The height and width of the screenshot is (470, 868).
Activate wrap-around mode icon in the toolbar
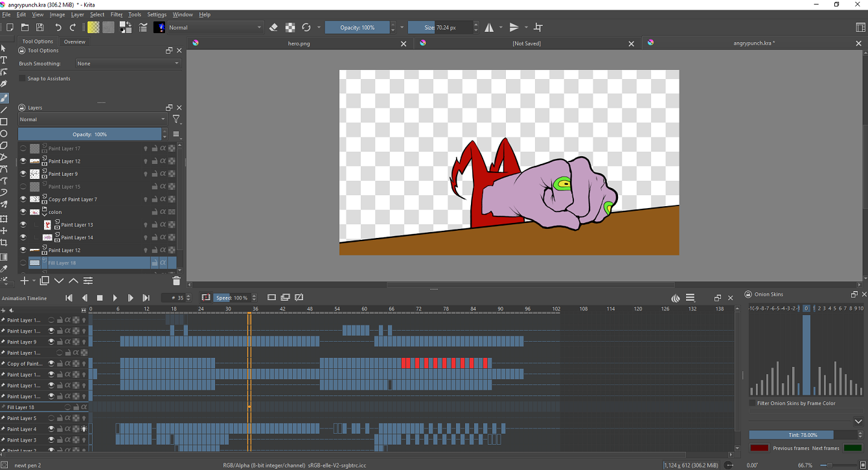pos(538,27)
